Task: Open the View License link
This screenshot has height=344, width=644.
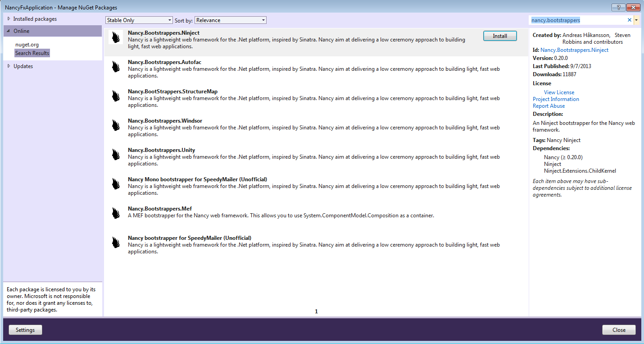Action: tap(559, 92)
